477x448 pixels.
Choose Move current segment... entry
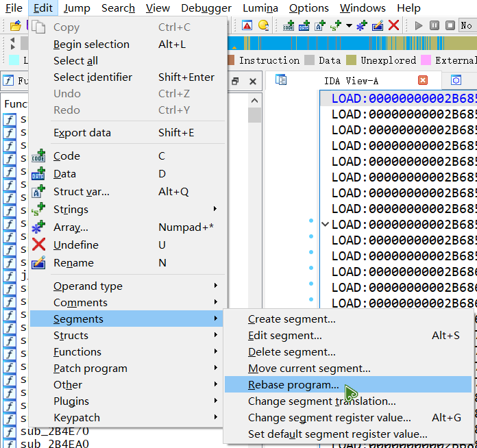tap(348, 369)
